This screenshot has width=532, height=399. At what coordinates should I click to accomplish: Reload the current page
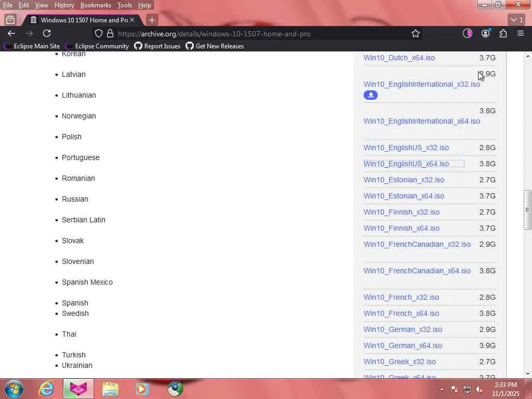[x=47, y=33]
